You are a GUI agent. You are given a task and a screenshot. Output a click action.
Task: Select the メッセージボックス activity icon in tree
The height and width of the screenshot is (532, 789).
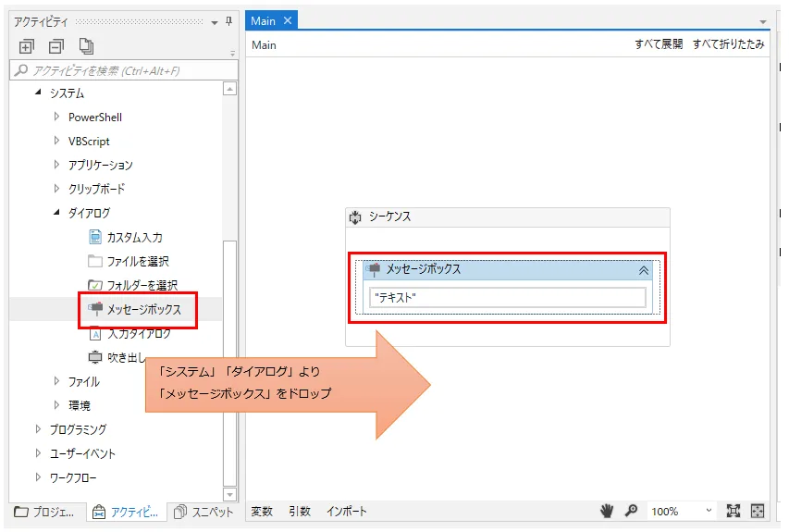click(94, 308)
